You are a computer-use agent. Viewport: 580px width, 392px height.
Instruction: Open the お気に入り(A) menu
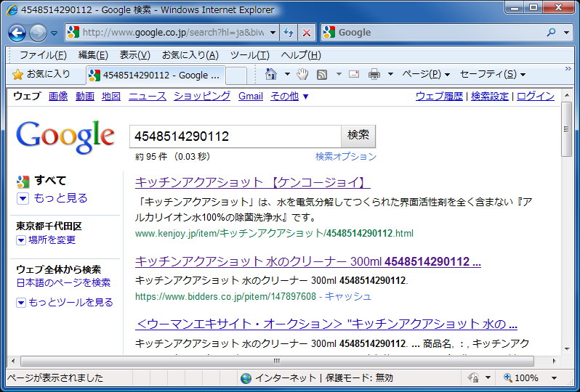pyautogui.click(x=190, y=55)
